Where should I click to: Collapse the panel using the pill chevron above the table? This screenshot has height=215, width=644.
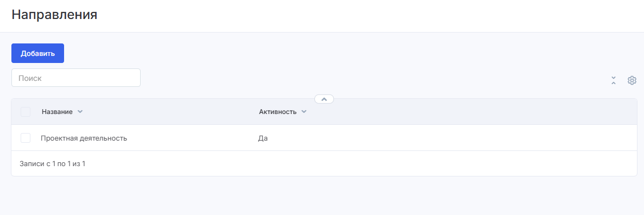pyautogui.click(x=324, y=99)
